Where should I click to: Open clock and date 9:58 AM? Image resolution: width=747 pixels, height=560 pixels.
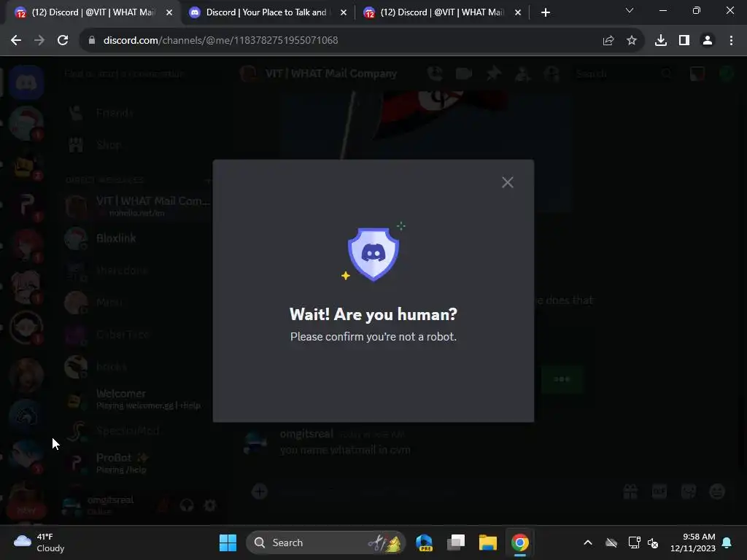693,542
